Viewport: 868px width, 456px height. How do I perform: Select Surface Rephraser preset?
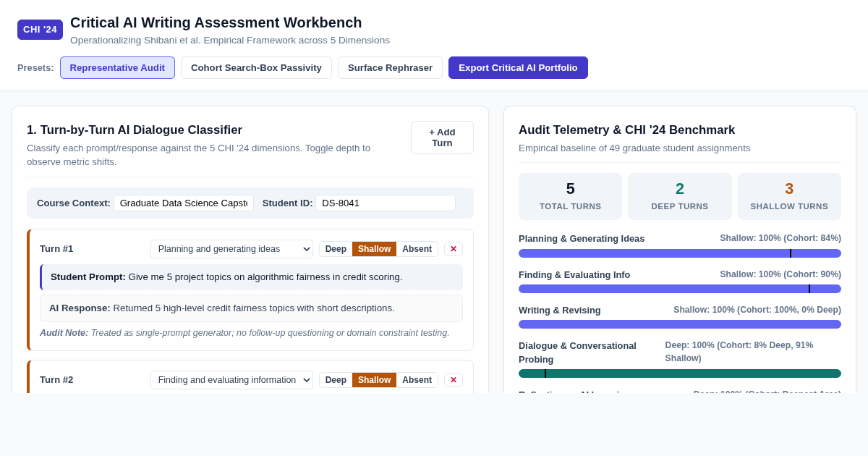click(390, 67)
